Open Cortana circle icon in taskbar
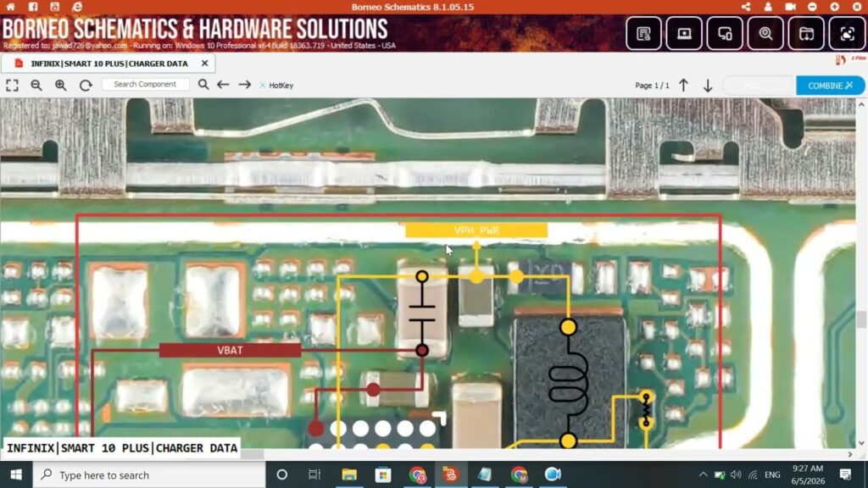The width and height of the screenshot is (868, 488). 281,474
